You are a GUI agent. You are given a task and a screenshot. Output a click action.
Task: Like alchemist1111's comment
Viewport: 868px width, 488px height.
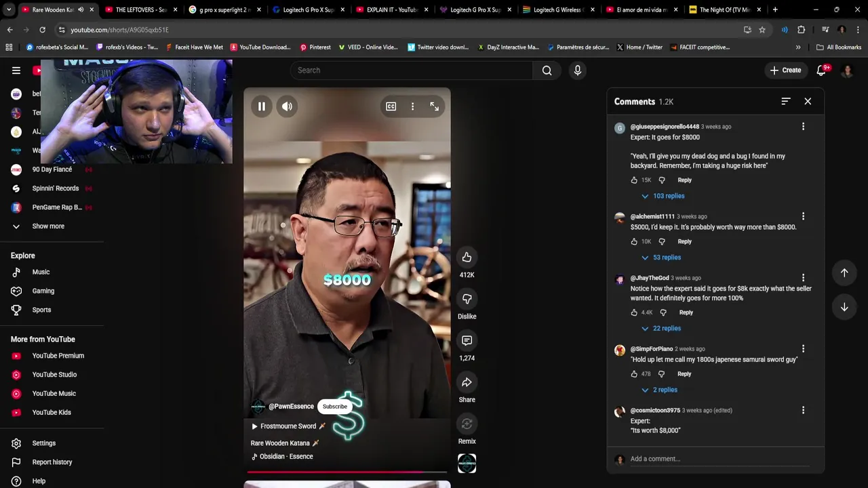(634, 242)
